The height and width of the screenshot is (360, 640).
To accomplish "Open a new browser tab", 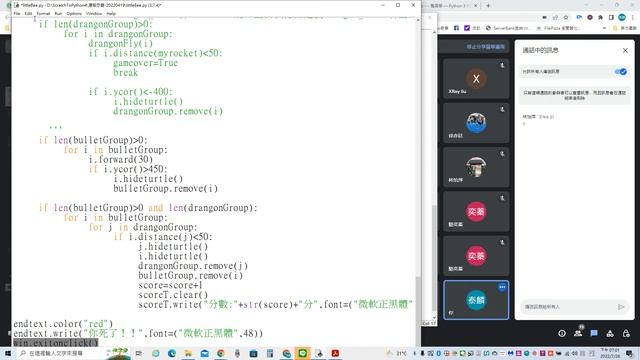I will pos(488,6).
